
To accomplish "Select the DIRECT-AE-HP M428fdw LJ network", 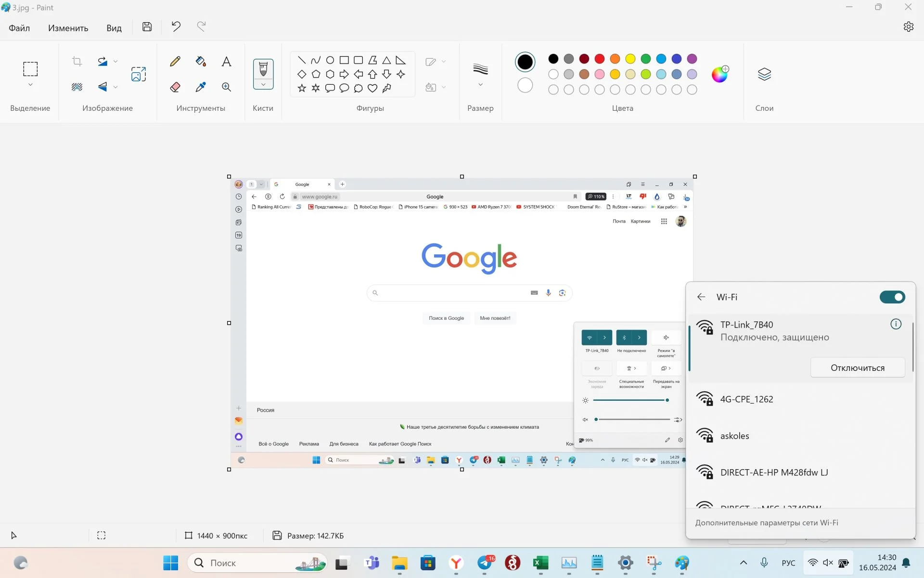I will tap(801, 473).
